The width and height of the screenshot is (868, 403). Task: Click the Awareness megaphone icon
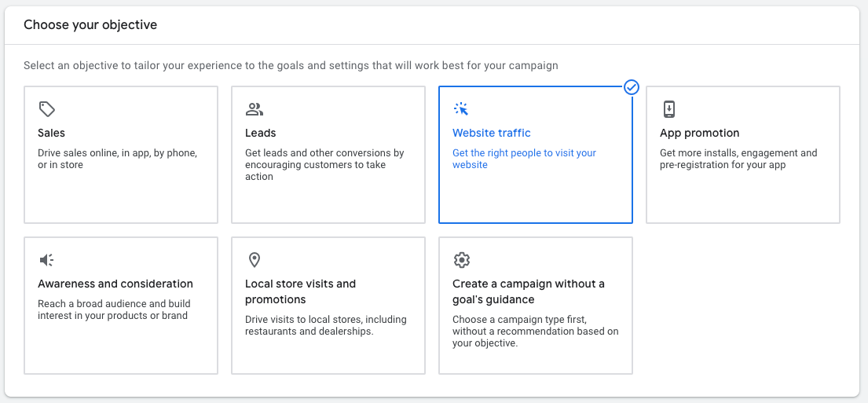tap(46, 259)
